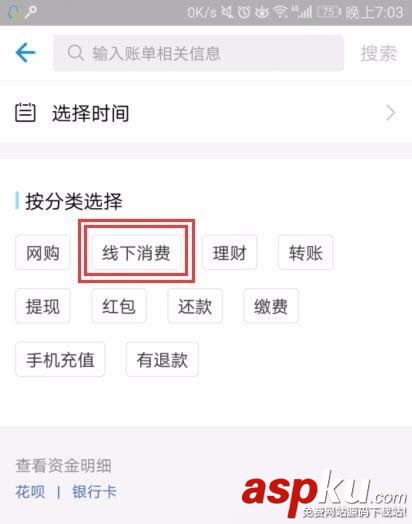The image size is (412, 524).
Task: Open the 花呗 fund details link
Action: (x=30, y=492)
